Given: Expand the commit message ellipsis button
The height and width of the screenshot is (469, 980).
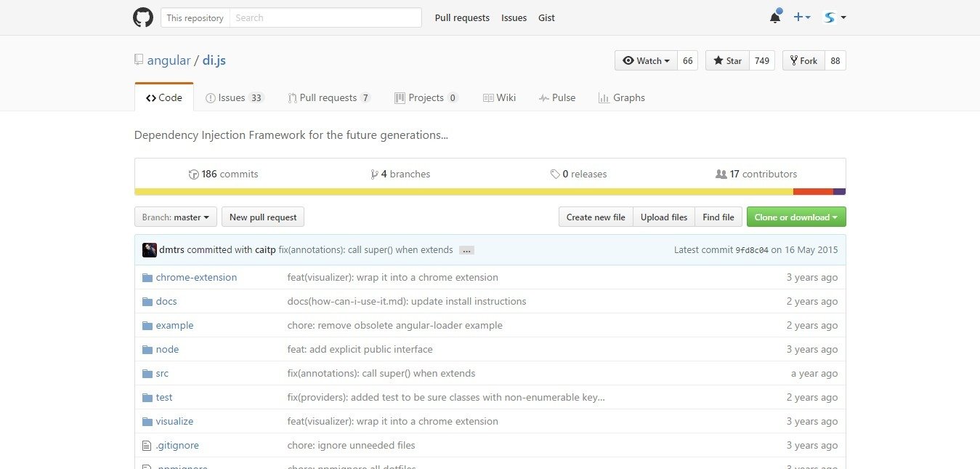Looking at the screenshot, I should point(466,250).
